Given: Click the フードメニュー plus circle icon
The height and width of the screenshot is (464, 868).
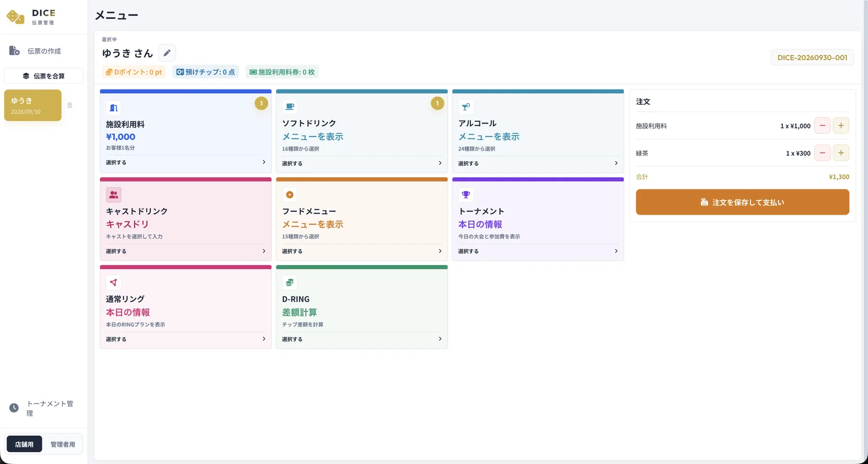Looking at the screenshot, I should (290, 195).
